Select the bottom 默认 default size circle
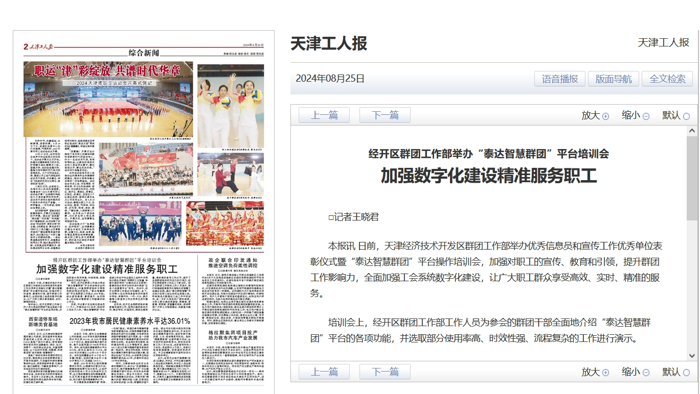700x394 pixels. click(686, 373)
